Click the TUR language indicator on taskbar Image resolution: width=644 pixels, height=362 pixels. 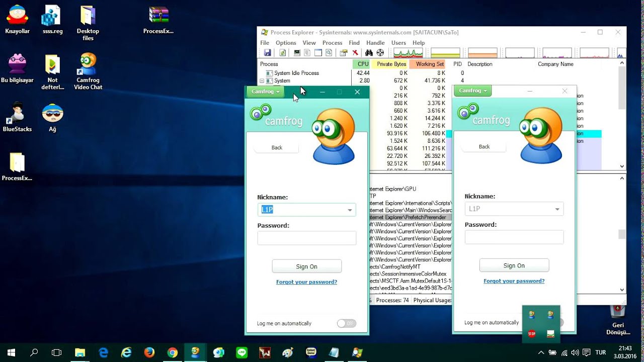tap(601, 352)
